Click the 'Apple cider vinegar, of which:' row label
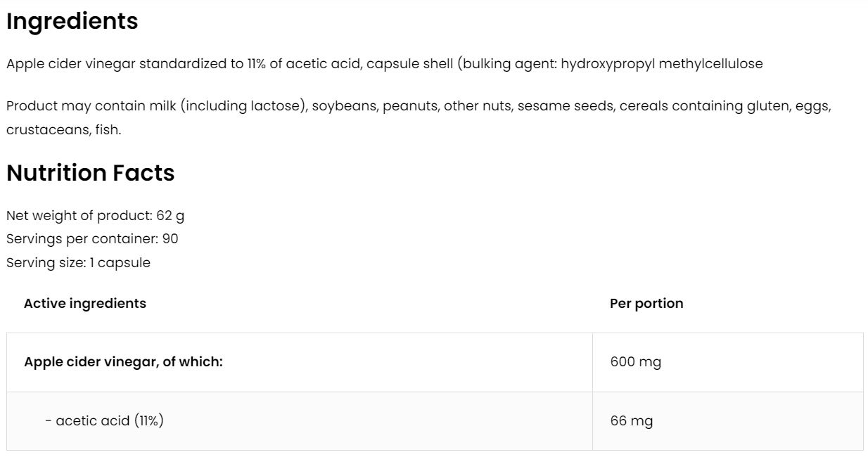Screen dimensions: 868x457 [x=123, y=363]
